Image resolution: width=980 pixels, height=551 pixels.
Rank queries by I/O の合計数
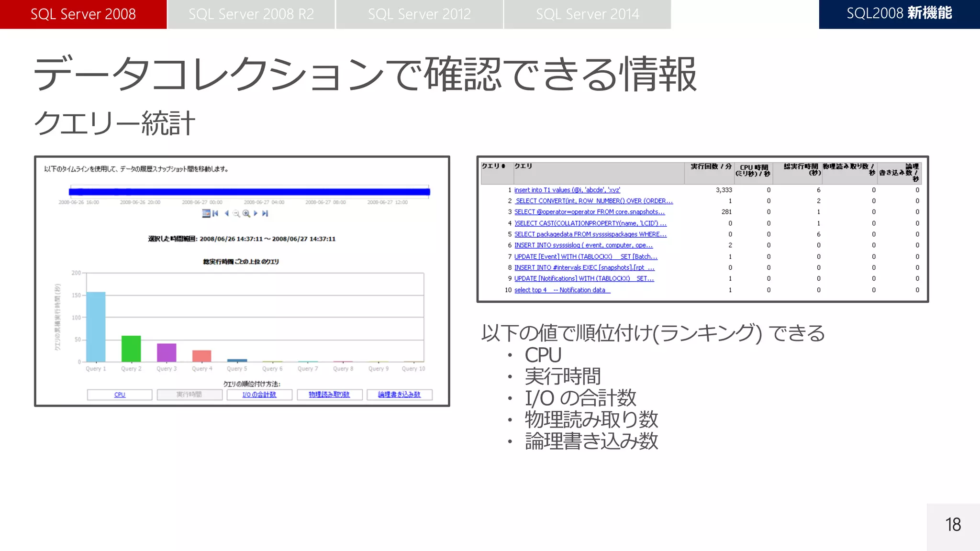(x=259, y=395)
